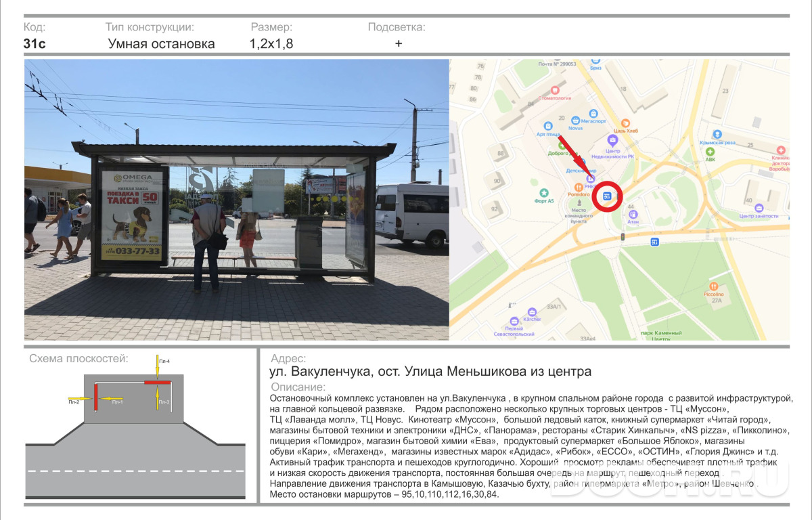This screenshot has height=520, width=812.
Task: Click the "Подсветка:" label
Action: 397,27
